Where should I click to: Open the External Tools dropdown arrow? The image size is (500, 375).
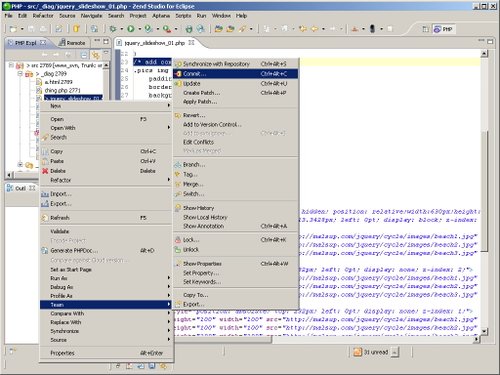point(176,29)
